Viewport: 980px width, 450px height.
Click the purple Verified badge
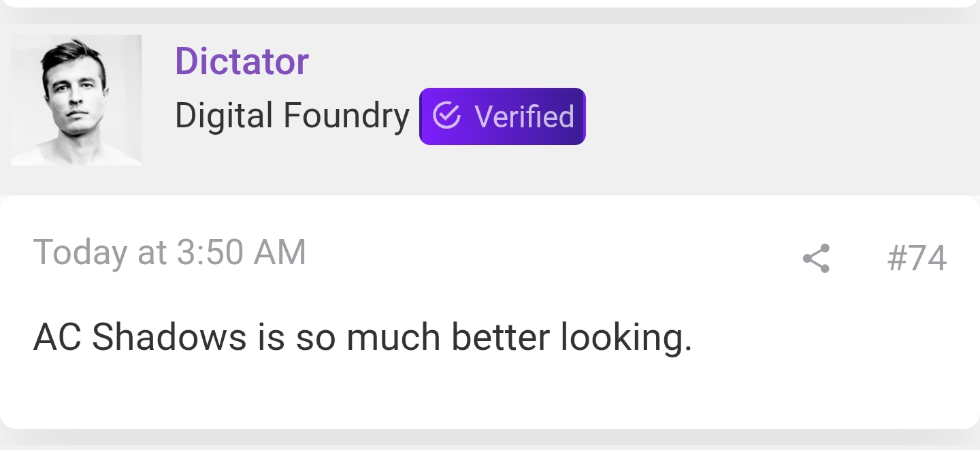click(502, 116)
